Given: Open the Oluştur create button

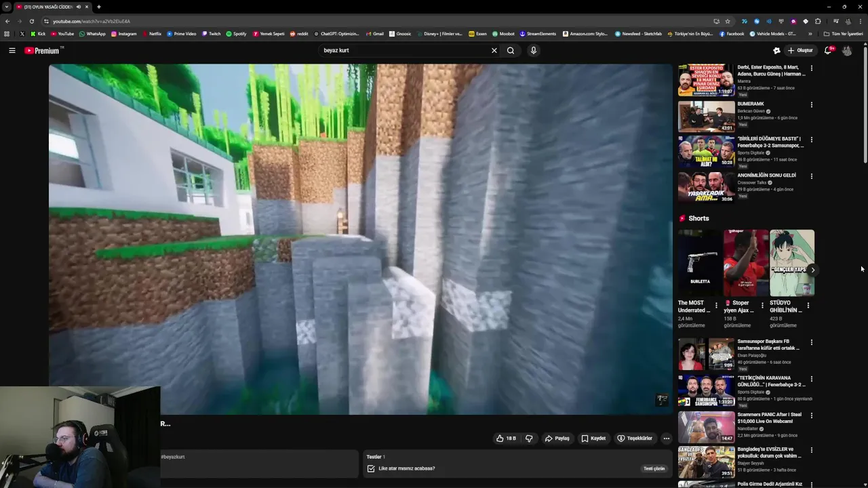Looking at the screenshot, I should [800, 50].
